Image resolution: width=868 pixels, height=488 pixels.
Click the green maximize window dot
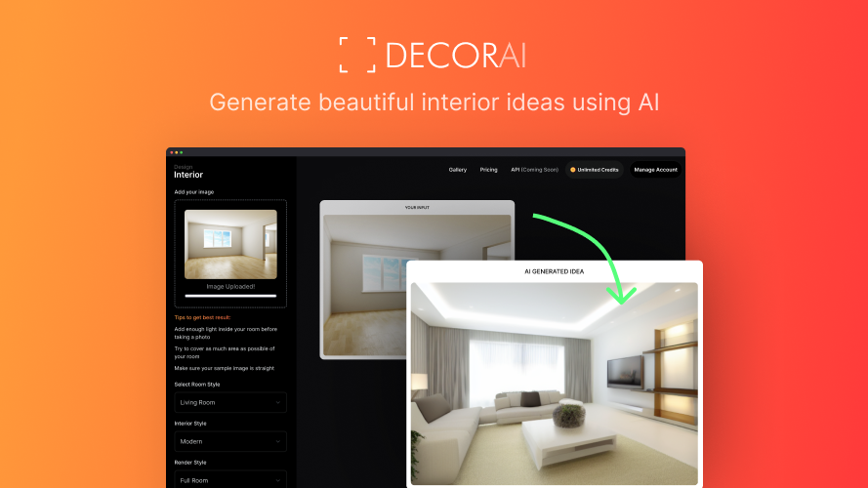[181, 152]
